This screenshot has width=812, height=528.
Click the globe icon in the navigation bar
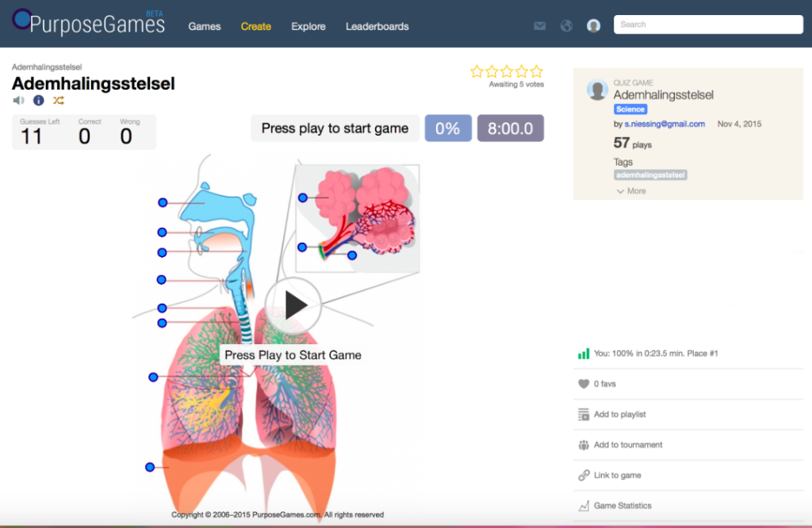tap(566, 25)
